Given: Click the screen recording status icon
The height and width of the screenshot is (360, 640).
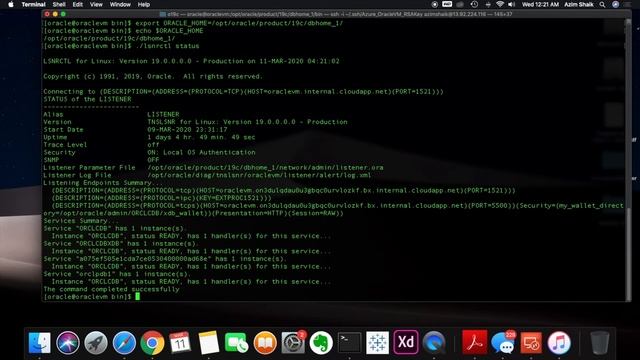Looking at the screenshot, I should click(x=435, y=4).
